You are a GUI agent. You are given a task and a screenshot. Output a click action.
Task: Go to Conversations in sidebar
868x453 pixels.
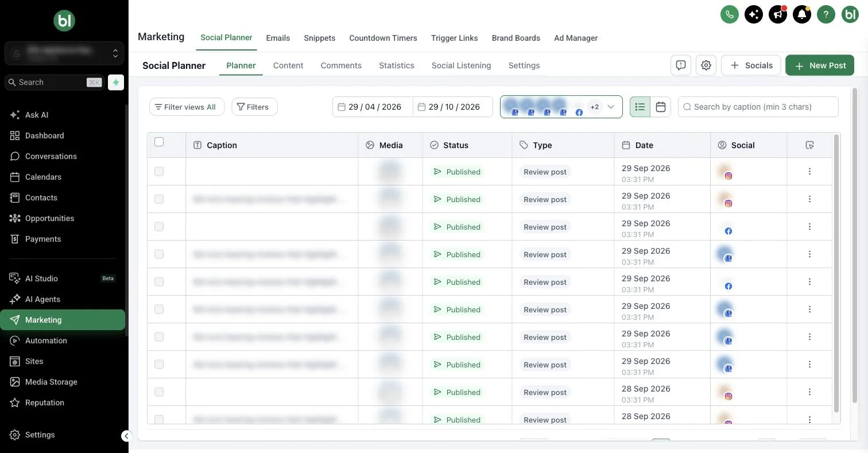[x=63, y=156]
